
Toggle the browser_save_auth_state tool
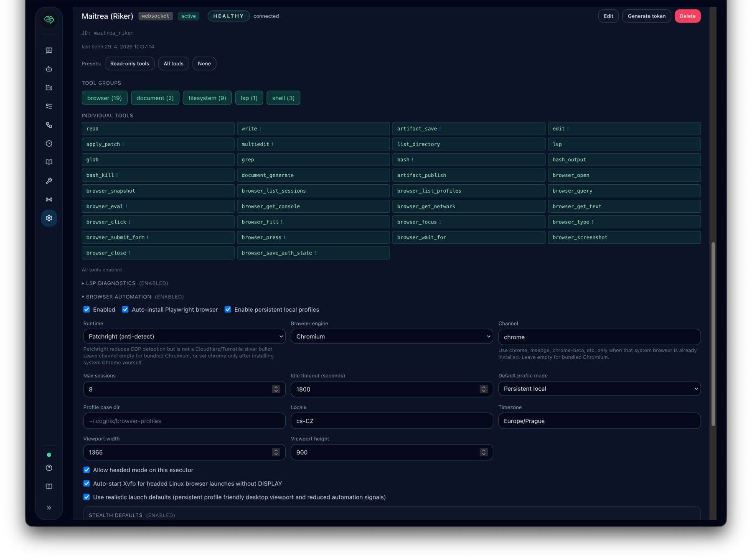click(313, 253)
